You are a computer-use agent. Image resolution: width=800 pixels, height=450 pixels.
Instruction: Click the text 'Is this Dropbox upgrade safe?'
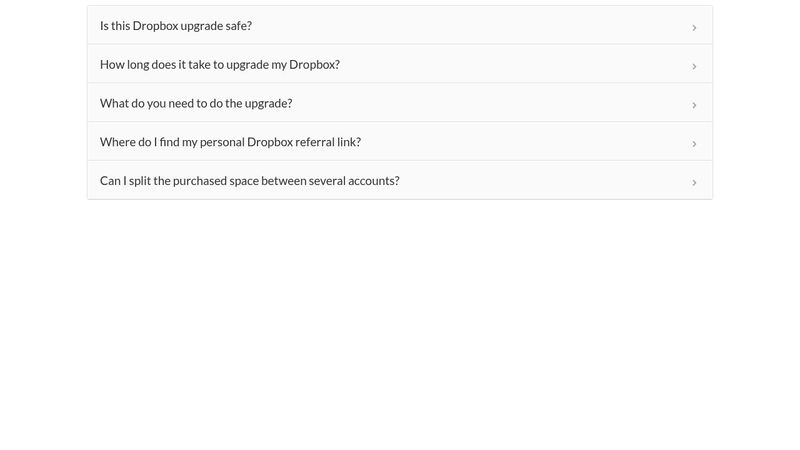[176, 26]
